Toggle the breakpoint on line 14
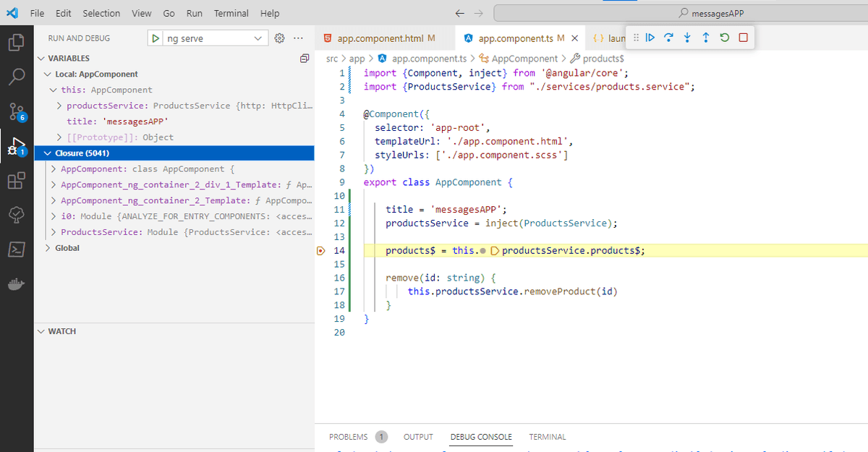Viewport: 868px width, 452px height. click(x=320, y=251)
